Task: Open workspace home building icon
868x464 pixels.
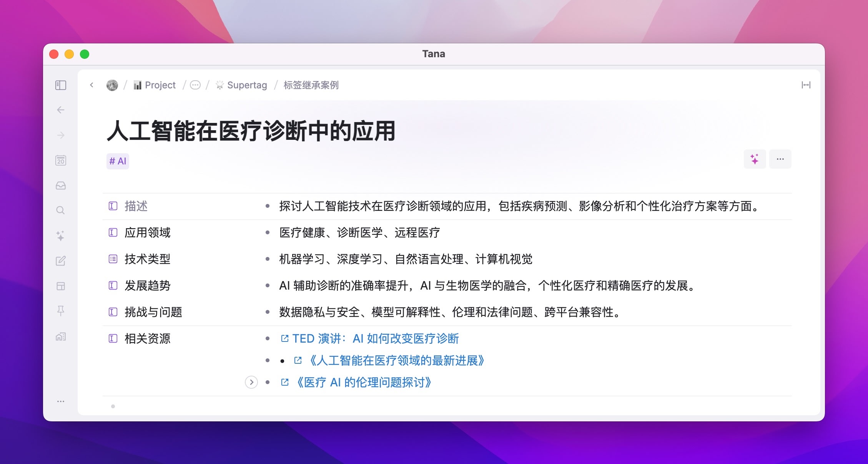Action: tap(61, 337)
